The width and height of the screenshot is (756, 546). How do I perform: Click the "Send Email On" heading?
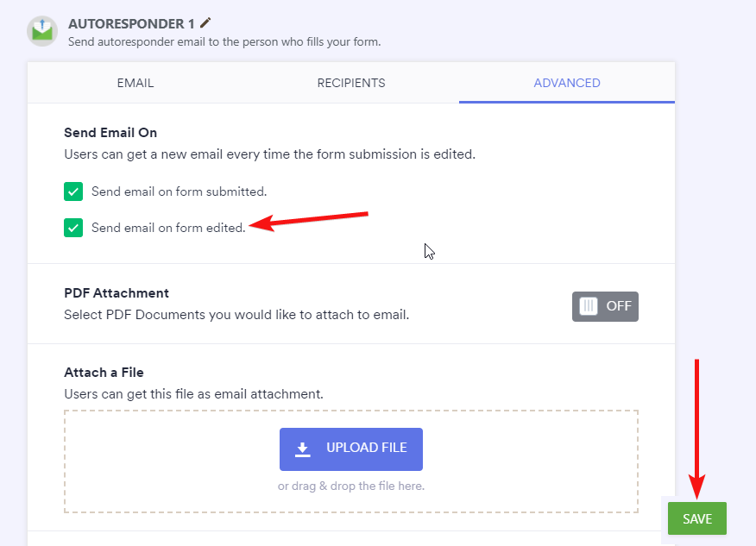coord(110,133)
